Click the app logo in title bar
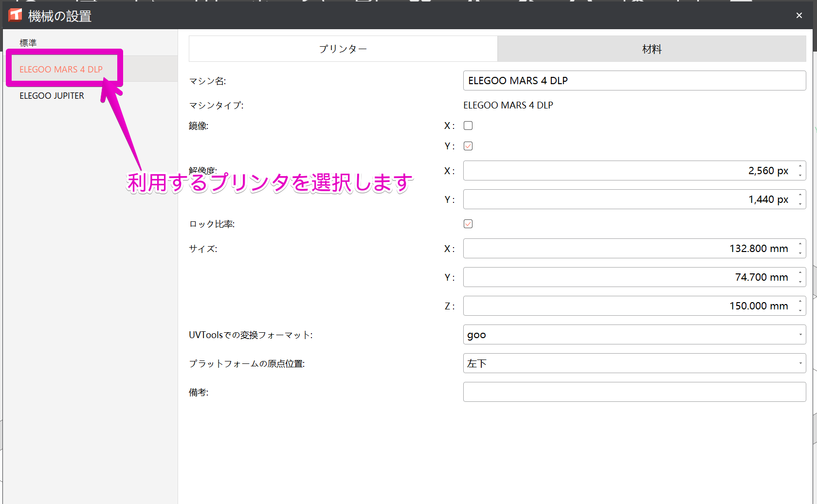 click(x=15, y=16)
